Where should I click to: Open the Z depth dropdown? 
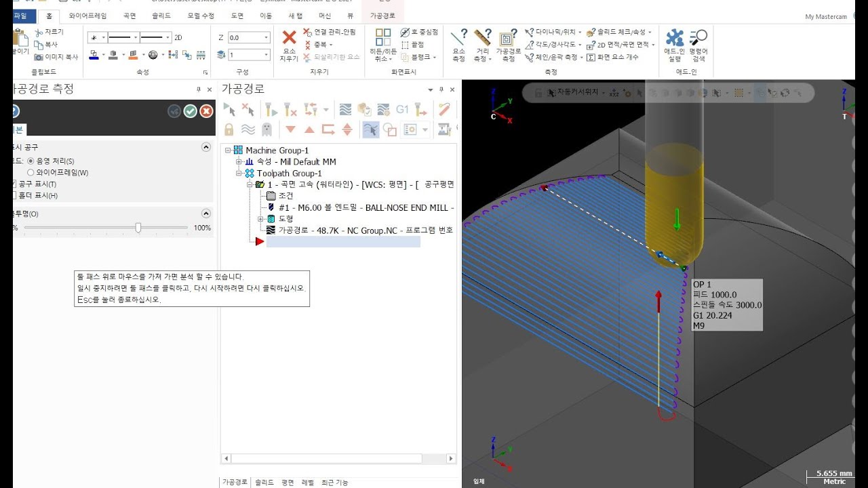click(x=266, y=38)
